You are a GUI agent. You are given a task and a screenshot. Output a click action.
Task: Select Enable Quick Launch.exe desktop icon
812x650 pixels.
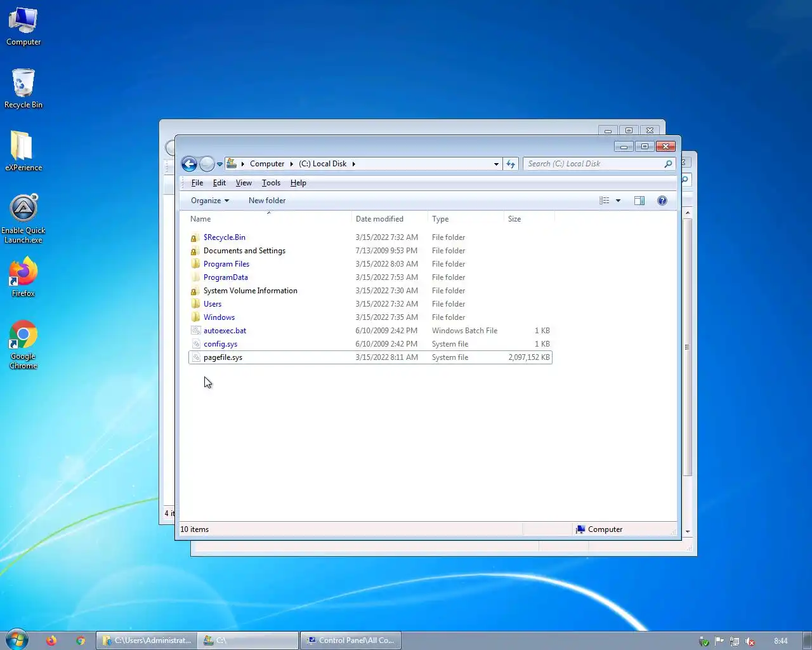click(23, 218)
